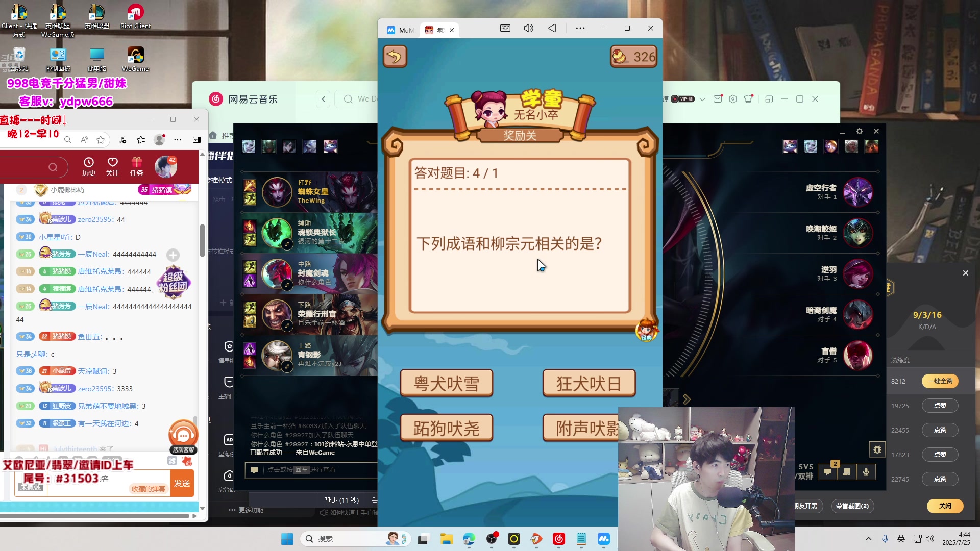Viewport: 980px width, 551px height.
Task: Open 活动客服 support bubble
Action: click(x=183, y=436)
